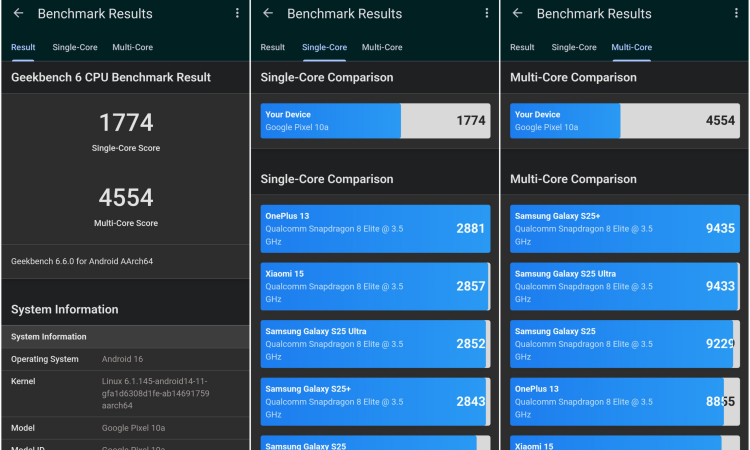Open OnePlus 13 multi-core entry 8855

[x=625, y=402]
